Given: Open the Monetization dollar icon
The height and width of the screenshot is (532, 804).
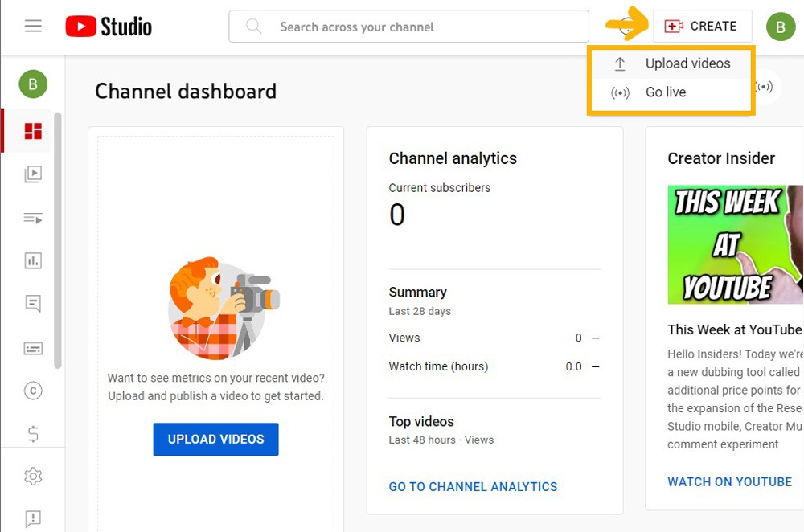Looking at the screenshot, I should 33,434.
